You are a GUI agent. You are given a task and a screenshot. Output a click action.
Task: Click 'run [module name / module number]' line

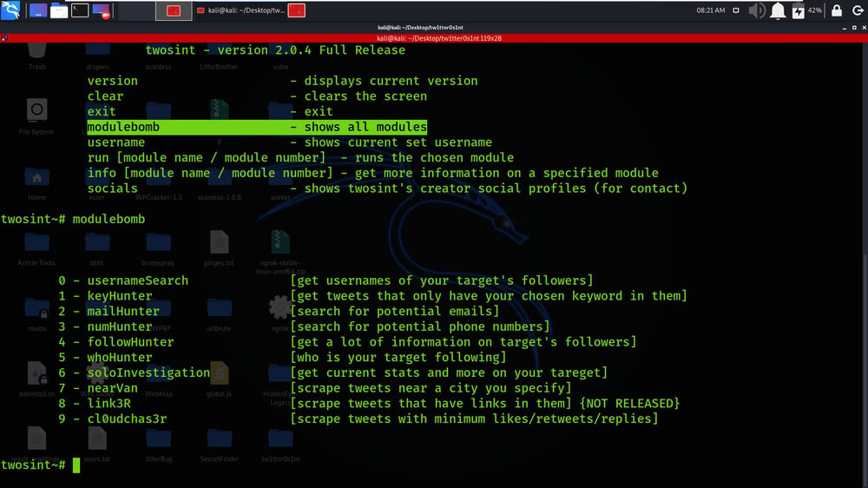(300, 158)
